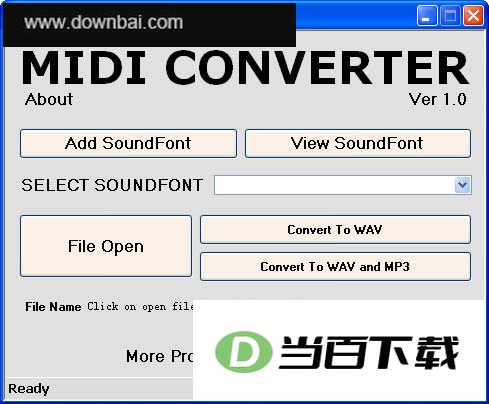Click the MIDI CONVERTER title heading
The width and height of the screenshot is (489, 404).
245,67
